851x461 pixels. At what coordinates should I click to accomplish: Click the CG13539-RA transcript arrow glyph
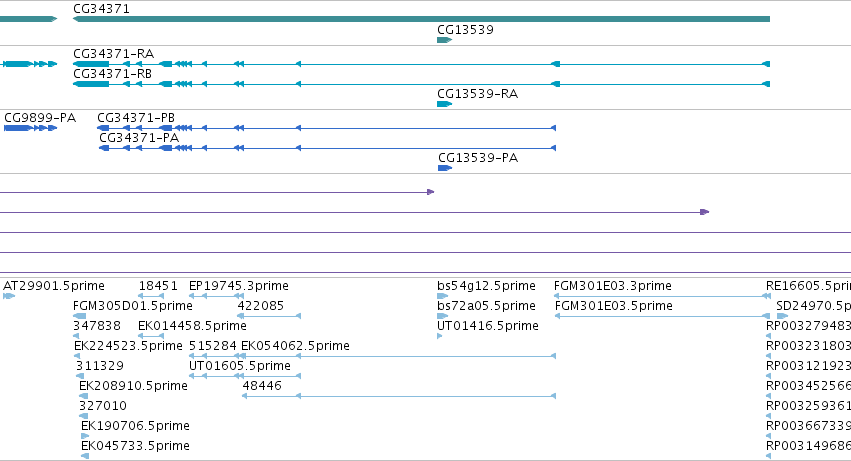444,104
